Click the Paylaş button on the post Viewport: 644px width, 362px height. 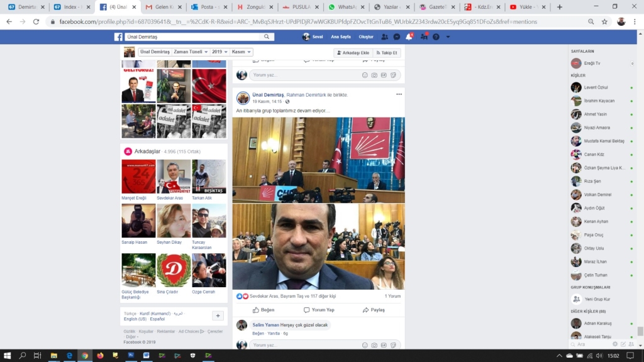click(x=374, y=310)
